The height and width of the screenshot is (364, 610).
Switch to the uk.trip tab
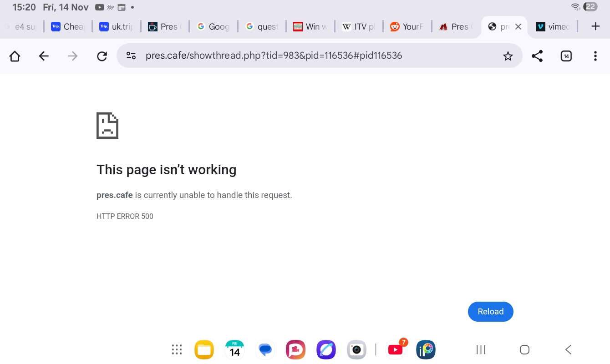coord(117,27)
